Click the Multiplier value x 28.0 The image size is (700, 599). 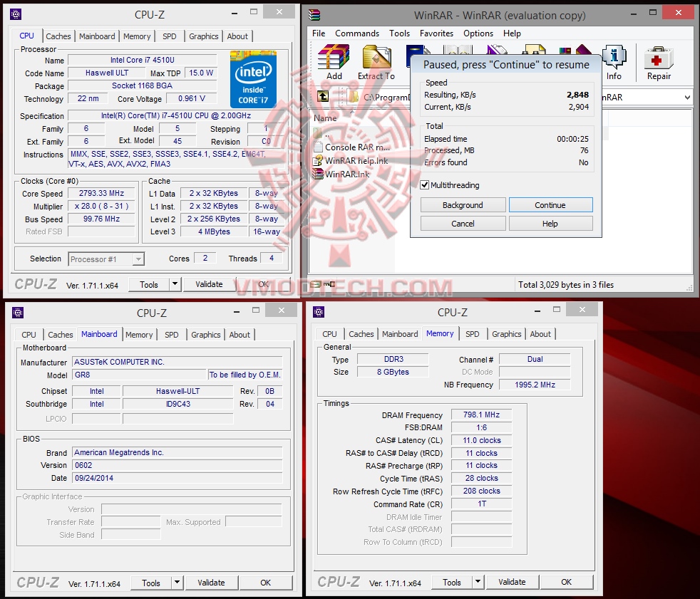pos(101,206)
